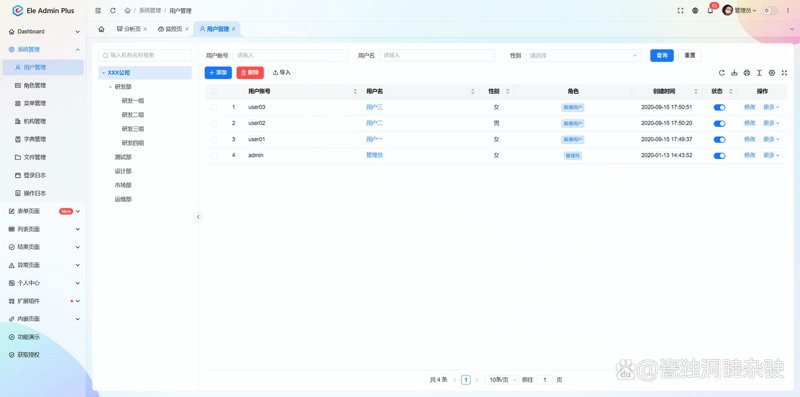Screen dimensions: 800x397
Task: Toggle fullscreen using the top-right fullscreen icon
Action: point(680,11)
